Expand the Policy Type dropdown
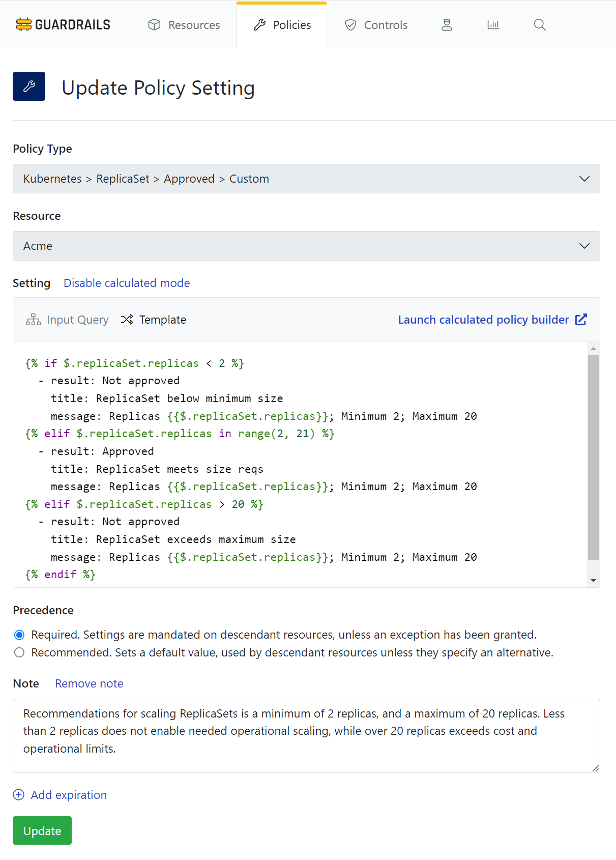 click(x=306, y=179)
